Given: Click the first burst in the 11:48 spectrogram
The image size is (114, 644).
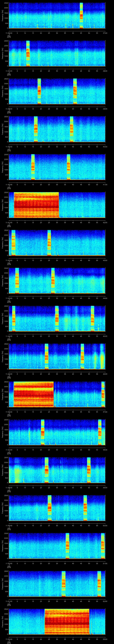Looking at the screenshot, I should [46, 470].
